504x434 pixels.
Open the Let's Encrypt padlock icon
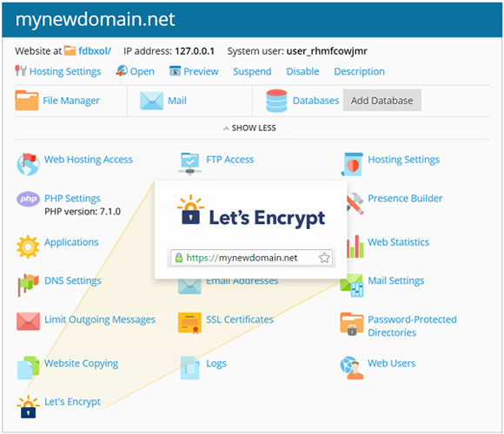pos(29,407)
